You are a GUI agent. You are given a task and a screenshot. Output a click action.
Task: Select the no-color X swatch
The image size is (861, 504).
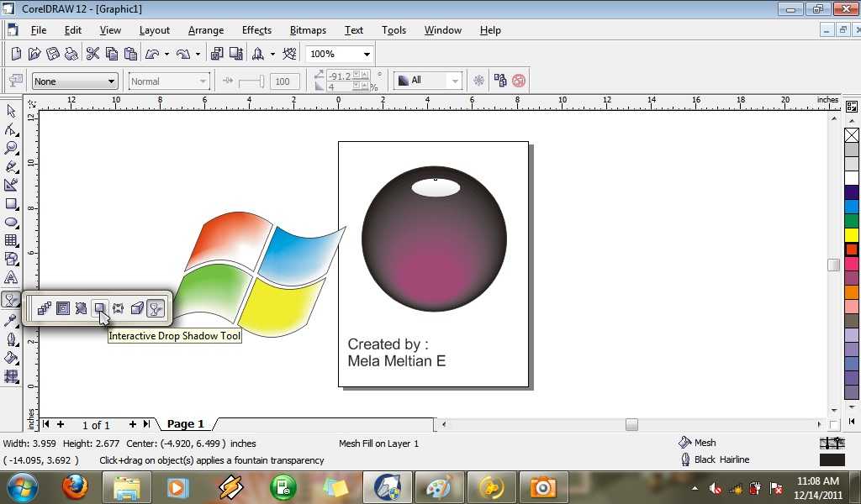point(851,135)
